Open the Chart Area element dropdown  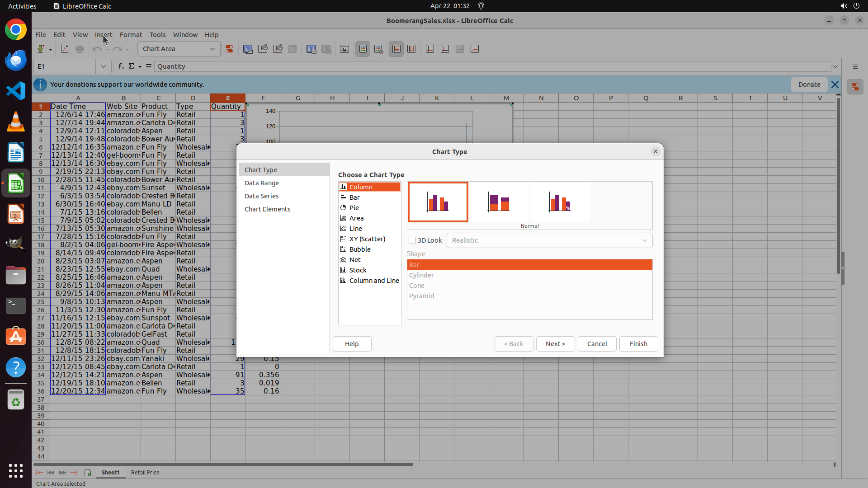pos(212,49)
